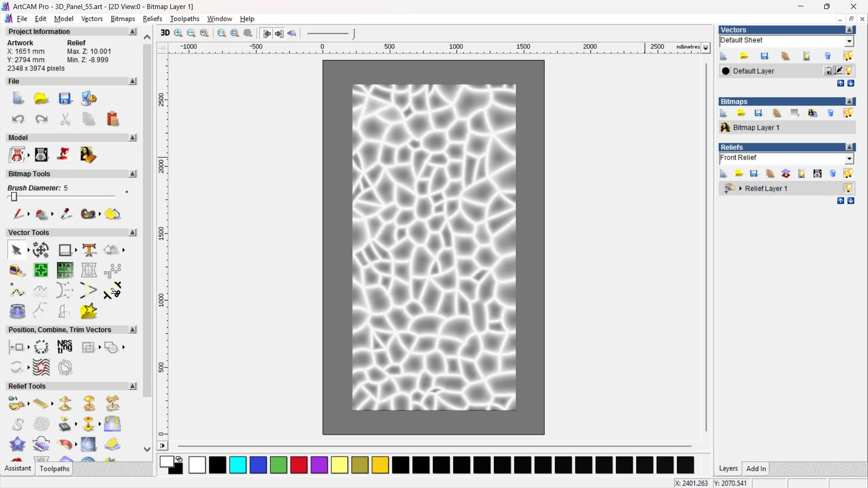Toggle Default Layer visibility bulb
Screen dimensions: 868x488
(x=849, y=71)
